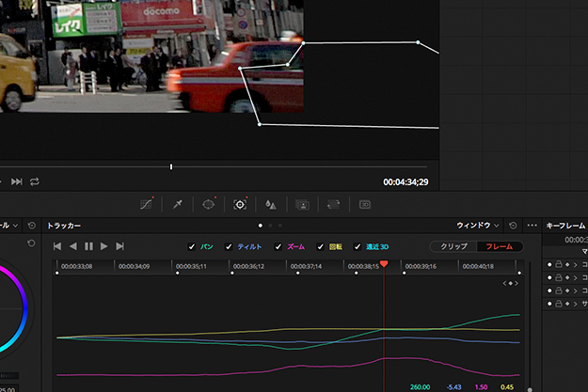The width and height of the screenshot is (588, 392).
Task: Click the red tracker graph playhead marker
Action: [x=384, y=265]
